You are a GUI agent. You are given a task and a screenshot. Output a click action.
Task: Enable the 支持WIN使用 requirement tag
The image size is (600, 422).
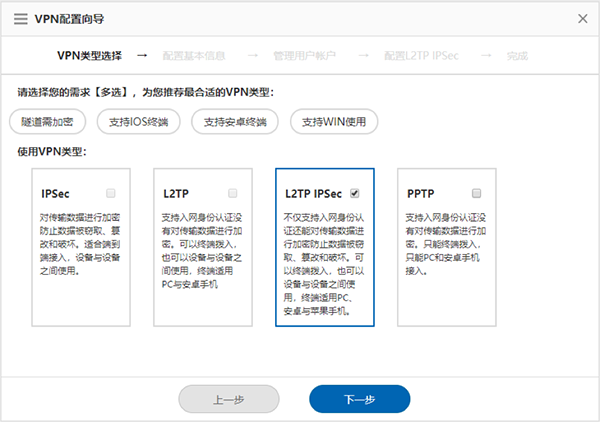pyautogui.click(x=335, y=122)
